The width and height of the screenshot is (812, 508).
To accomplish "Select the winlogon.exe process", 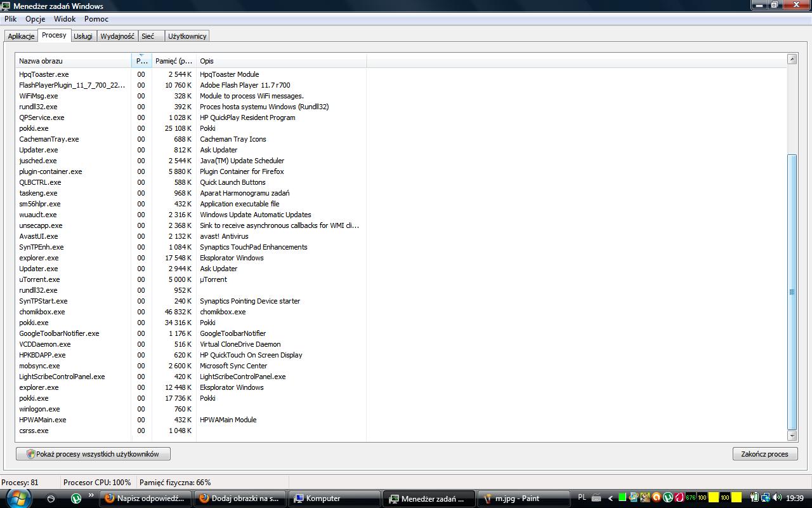I will point(191,409).
